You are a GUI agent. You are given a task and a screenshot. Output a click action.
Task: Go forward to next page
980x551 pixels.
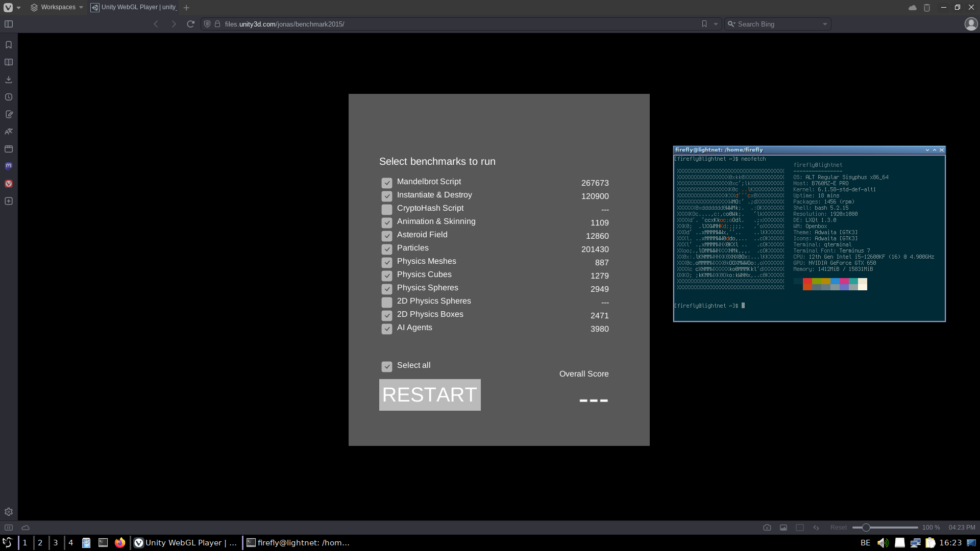point(174,24)
